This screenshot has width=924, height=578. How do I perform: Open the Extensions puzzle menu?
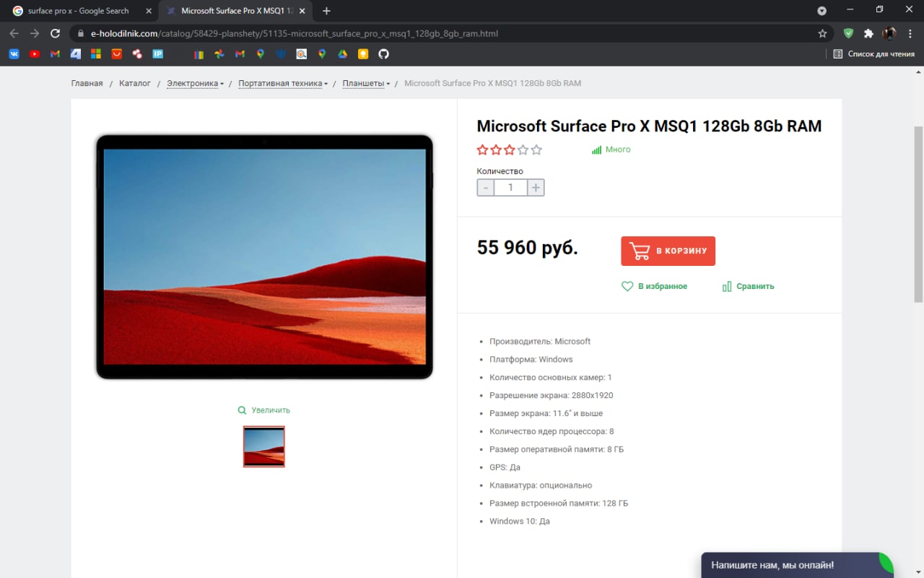[x=868, y=33]
